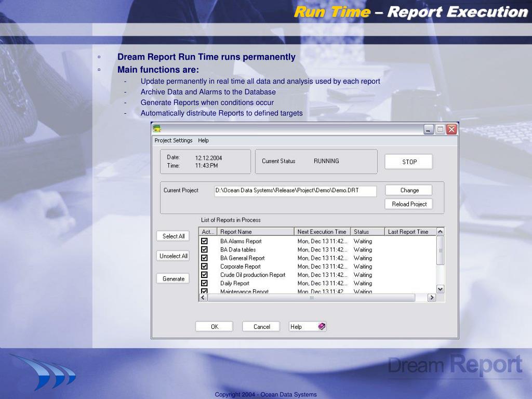Click the vertical scrollbar thumb of the report list
This screenshot has width=532, height=399.
pyautogui.click(x=440, y=250)
